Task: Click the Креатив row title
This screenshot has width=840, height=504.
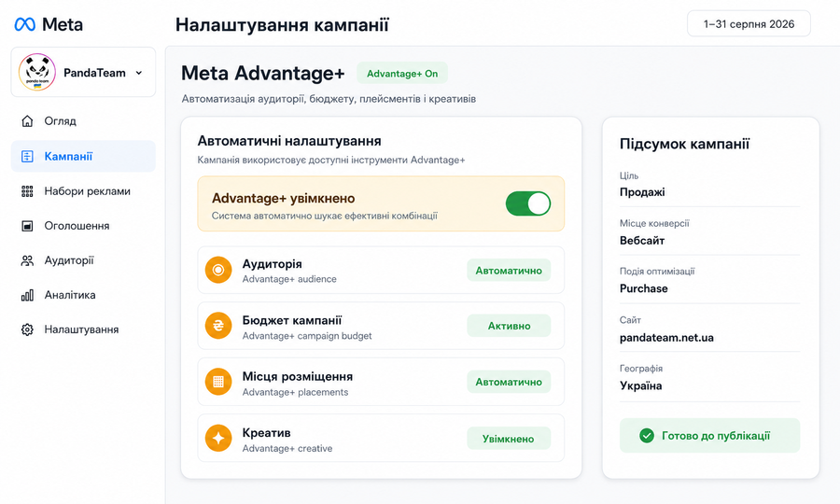Action: tap(266, 433)
